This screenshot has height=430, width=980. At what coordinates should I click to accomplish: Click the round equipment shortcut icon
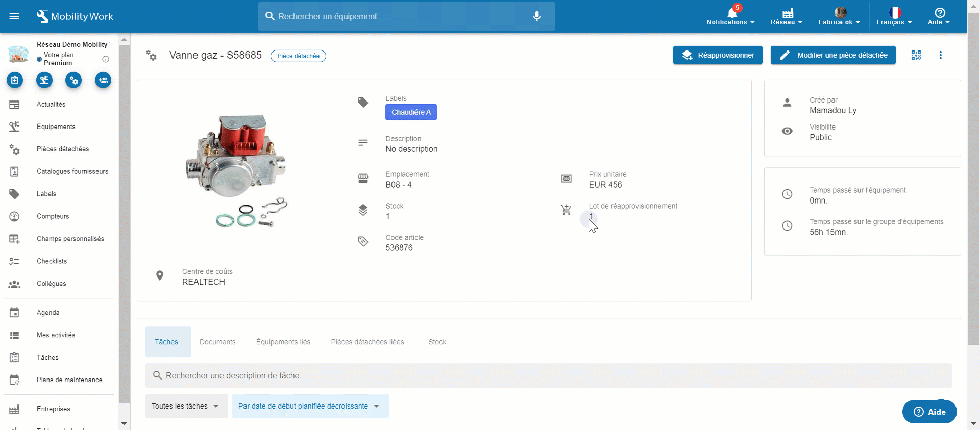pyautogui.click(x=44, y=80)
